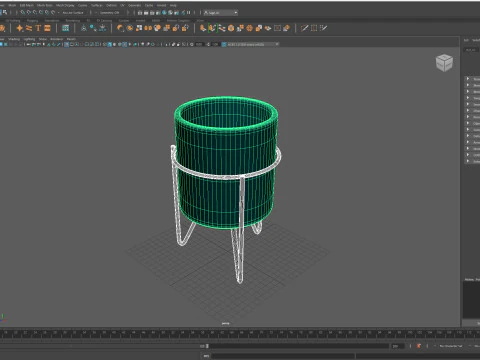
Task: Click the teal grid shelf icon
Action: click(66, 28)
